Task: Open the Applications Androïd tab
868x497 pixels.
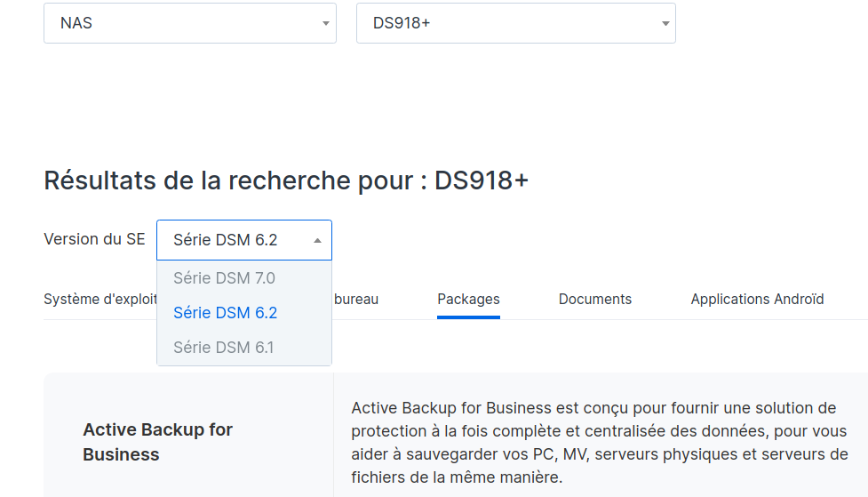Action: click(x=757, y=300)
